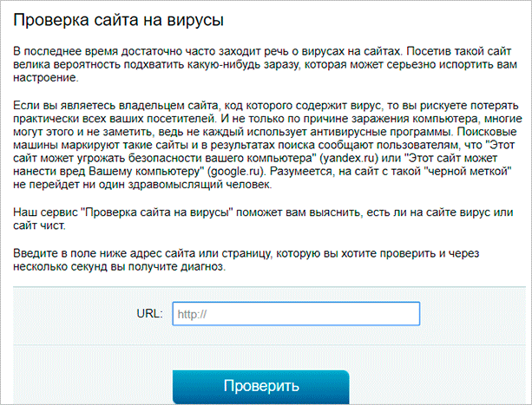Click the "Проверка сайта на вирусы" page heading
532x405 pixels.
(x=127, y=18)
